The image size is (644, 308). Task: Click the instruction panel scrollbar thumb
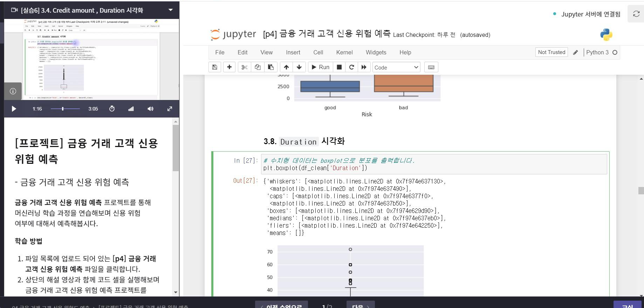pos(176,148)
